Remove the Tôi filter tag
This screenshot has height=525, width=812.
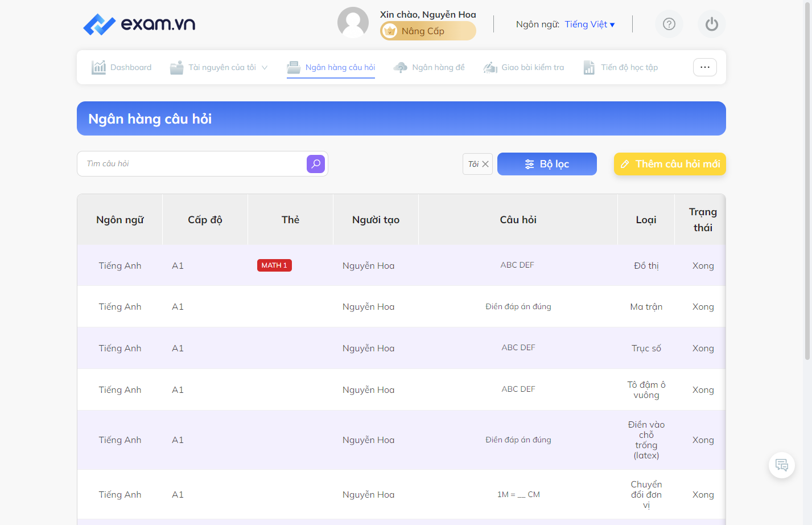point(485,164)
